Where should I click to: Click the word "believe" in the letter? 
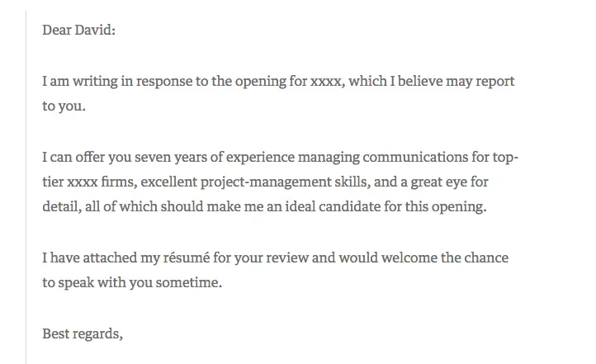point(420,81)
